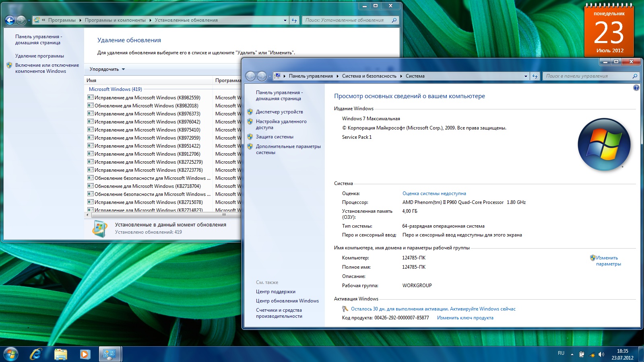
Task: Open the volume speaker tray icon
Action: coord(601,354)
